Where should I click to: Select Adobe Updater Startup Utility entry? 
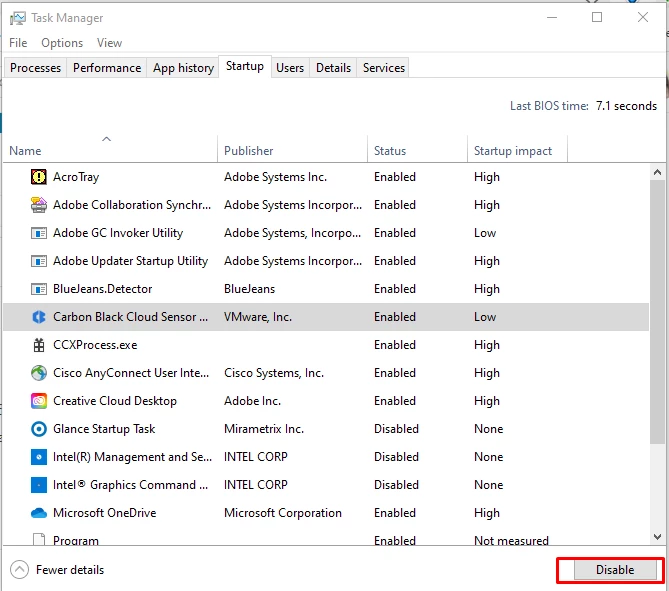pyautogui.click(x=326, y=261)
